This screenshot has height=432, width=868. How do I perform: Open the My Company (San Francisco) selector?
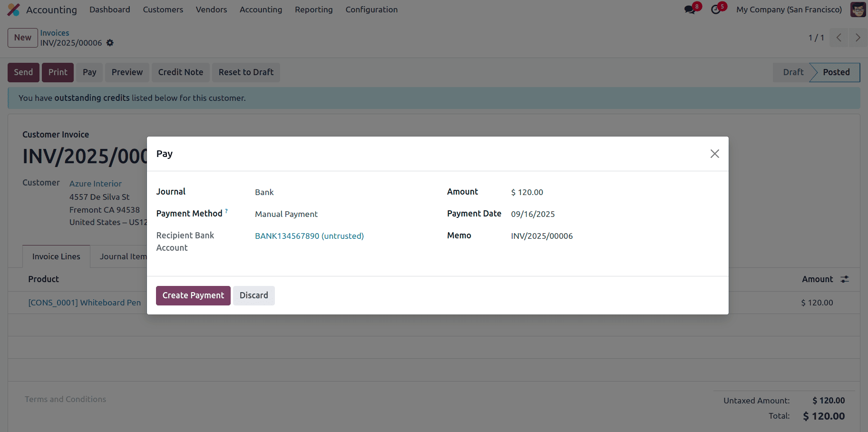(789, 9)
